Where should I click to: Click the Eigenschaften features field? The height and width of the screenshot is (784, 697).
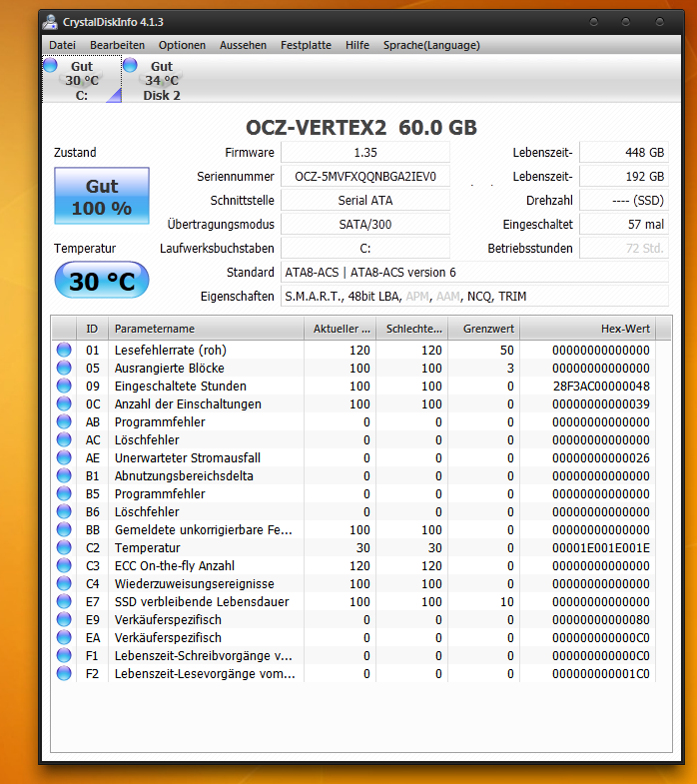pyautogui.click(x=474, y=296)
